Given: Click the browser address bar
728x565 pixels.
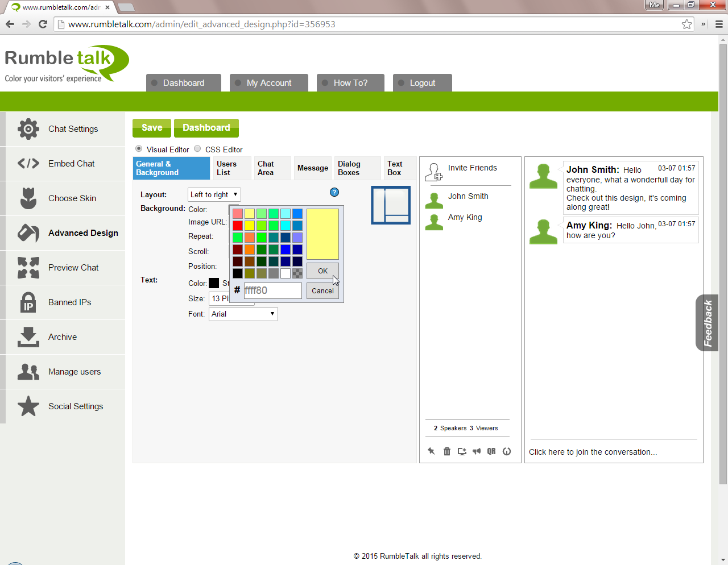Looking at the screenshot, I should (x=370, y=24).
